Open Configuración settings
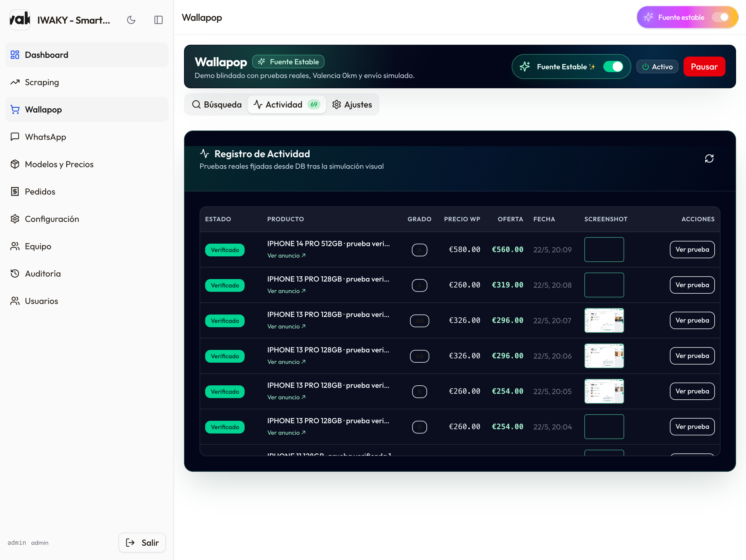746x560 pixels. tap(87, 218)
